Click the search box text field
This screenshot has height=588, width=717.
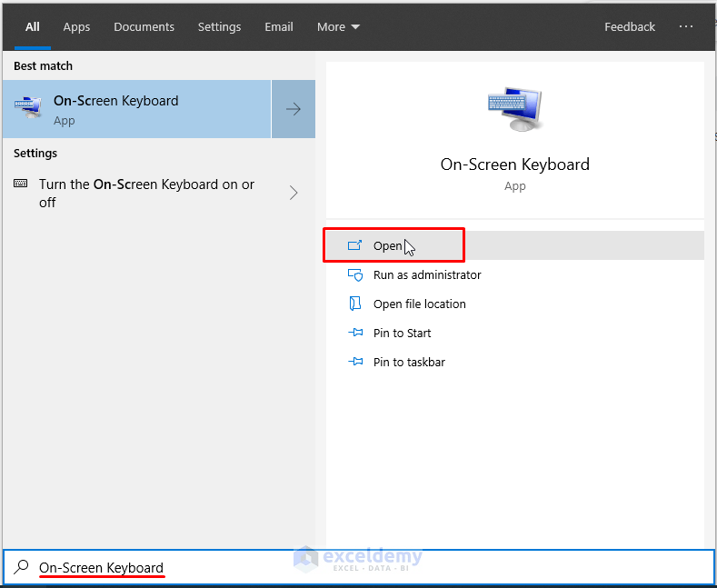[x=358, y=567]
